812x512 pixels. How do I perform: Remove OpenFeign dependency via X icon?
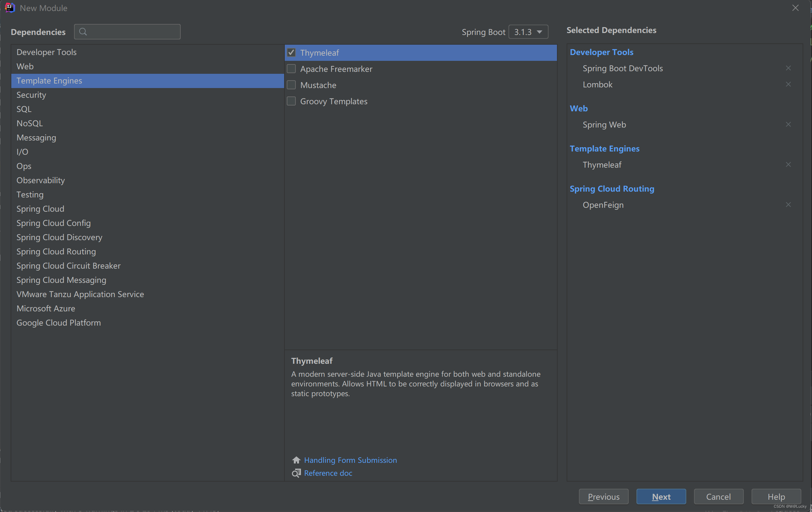pyautogui.click(x=788, y=205)
